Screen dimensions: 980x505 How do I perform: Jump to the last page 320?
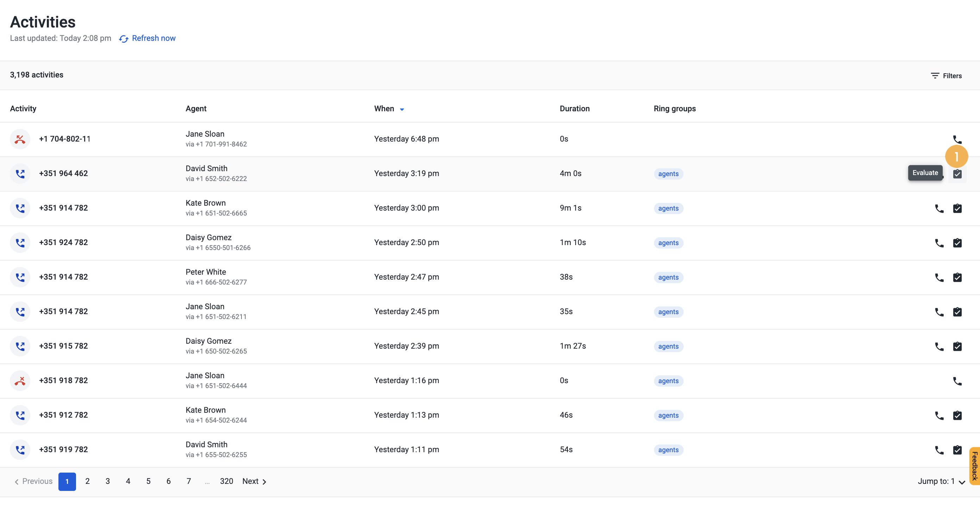226,481
